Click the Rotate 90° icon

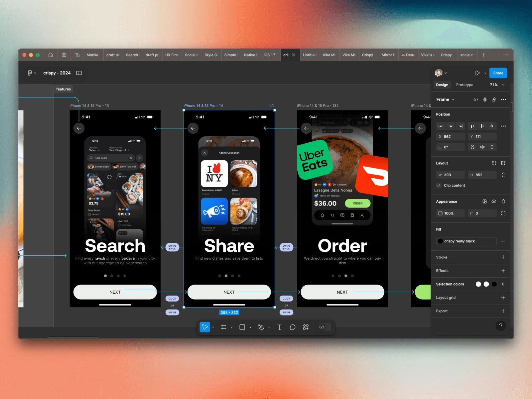[472, 147]
